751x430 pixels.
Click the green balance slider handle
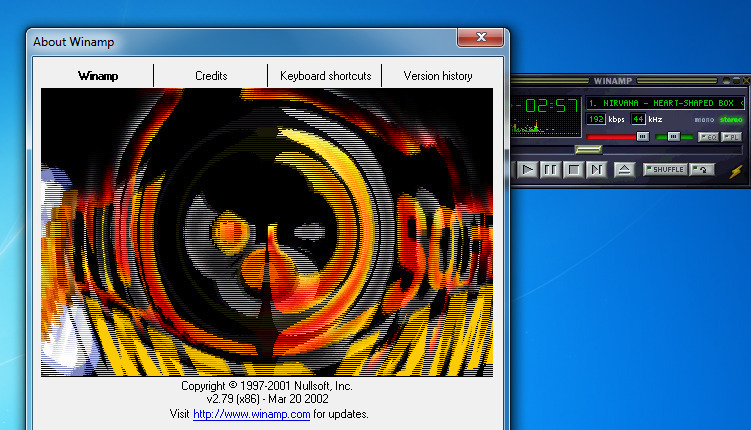673,137
